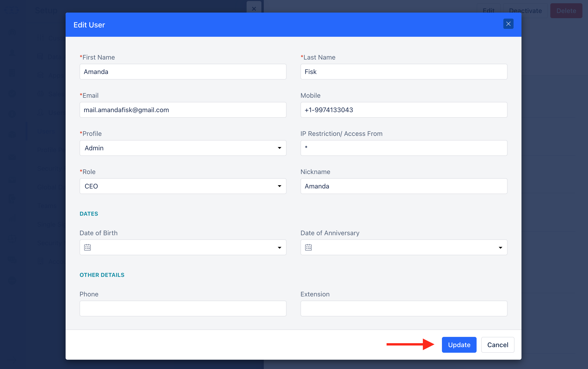Select Teams in the setup menu
This screenshot has width=588, height=369.
click(x=47, y=206)
